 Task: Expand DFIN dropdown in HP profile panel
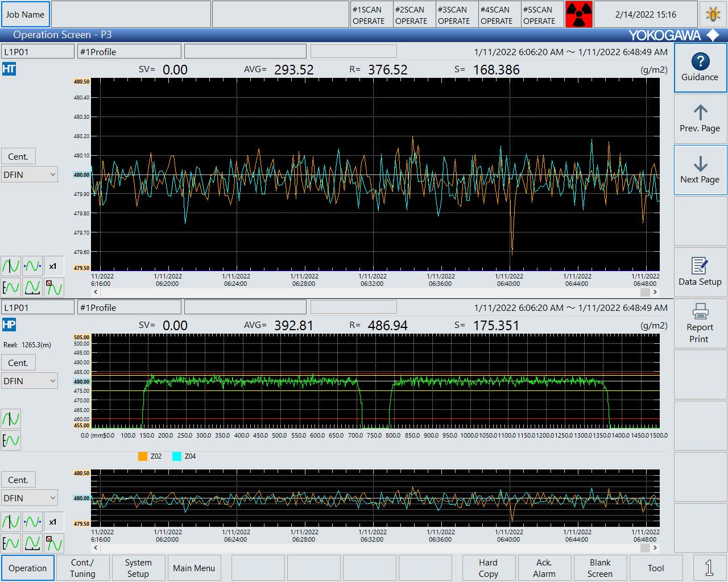[30, 381]
